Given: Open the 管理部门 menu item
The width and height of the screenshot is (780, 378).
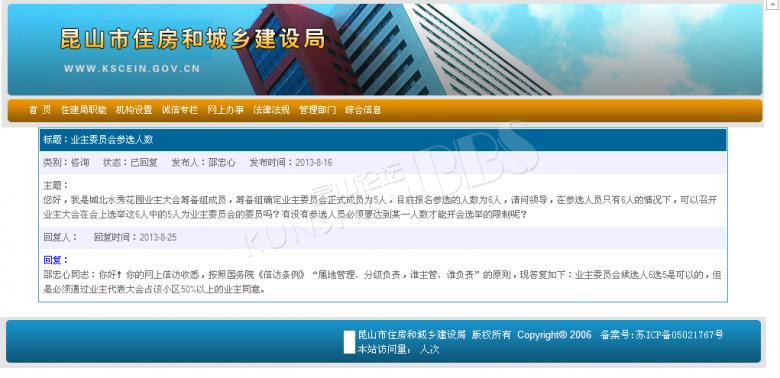Looking at the screenshot, I should tap(317, 110).
